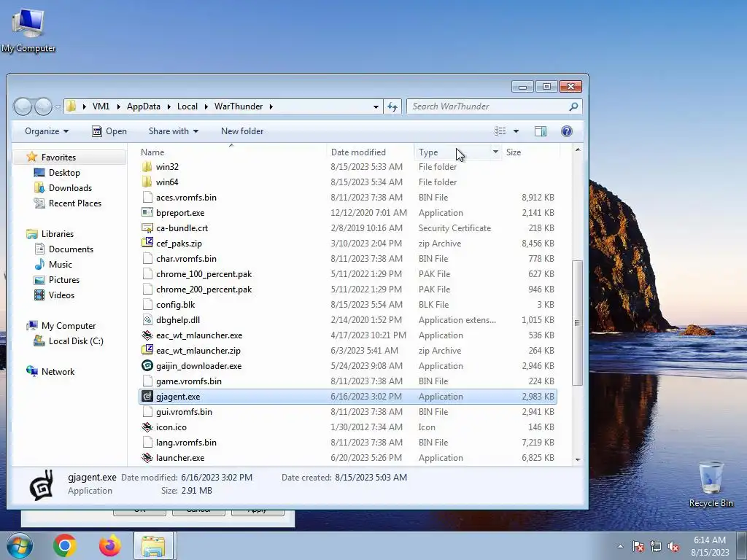Click the bpreport.exe file icon

coord(147,213)
